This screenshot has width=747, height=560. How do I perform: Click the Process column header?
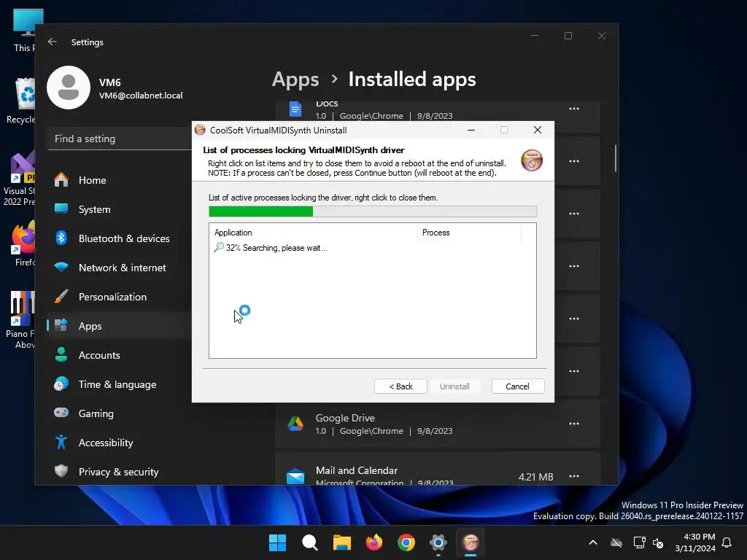[469, 233]
